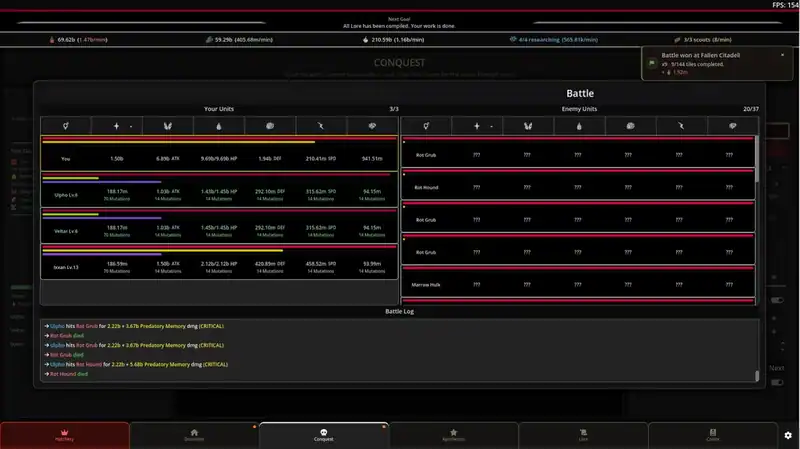Open the Apotheosis tab with star icon

point(454,435)
